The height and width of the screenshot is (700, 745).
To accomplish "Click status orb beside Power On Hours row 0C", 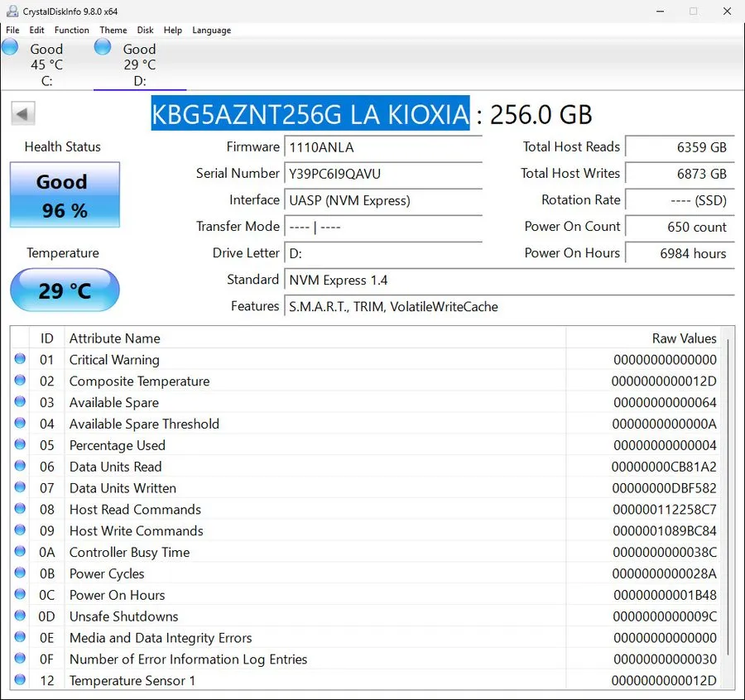I will (x=20, y=593).
